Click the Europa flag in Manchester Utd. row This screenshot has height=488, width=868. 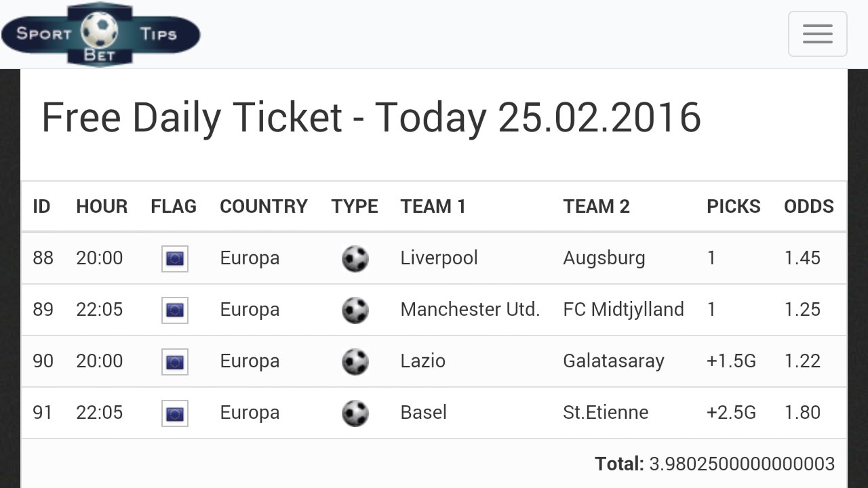(175, 310)
